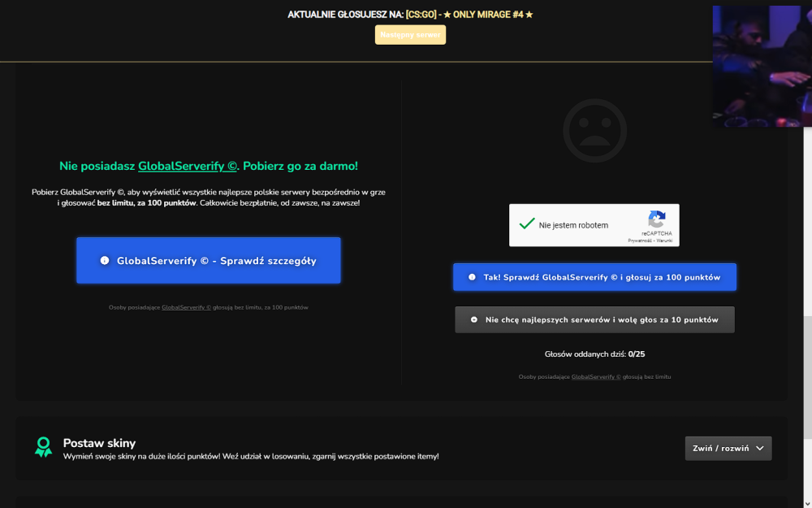Follow GlobalServerify link under left blue button

(x=187, y=307)
